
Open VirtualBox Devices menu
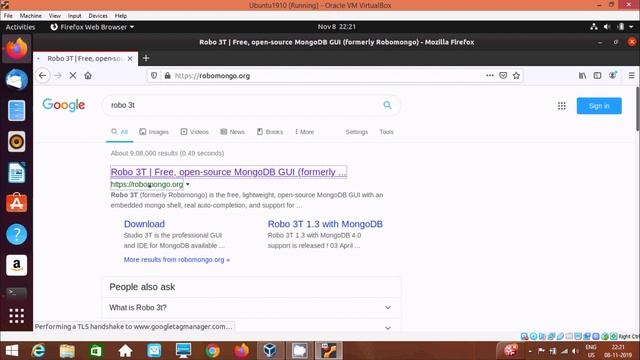[98, 16]
